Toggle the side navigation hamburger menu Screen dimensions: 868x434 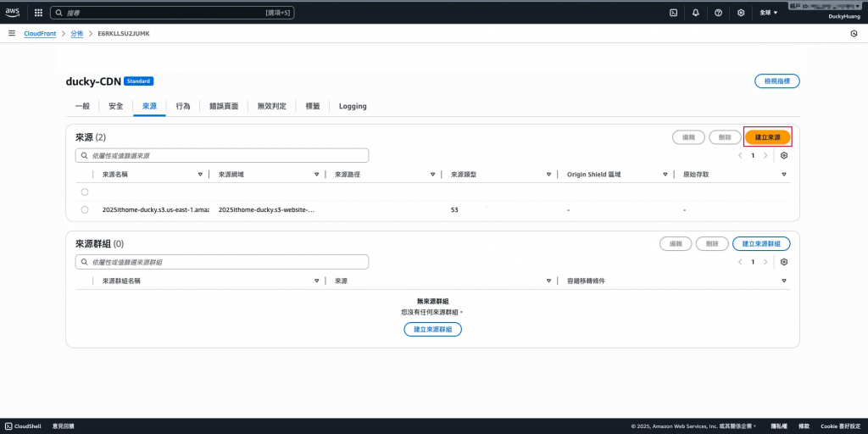click(x=12, y=34)
